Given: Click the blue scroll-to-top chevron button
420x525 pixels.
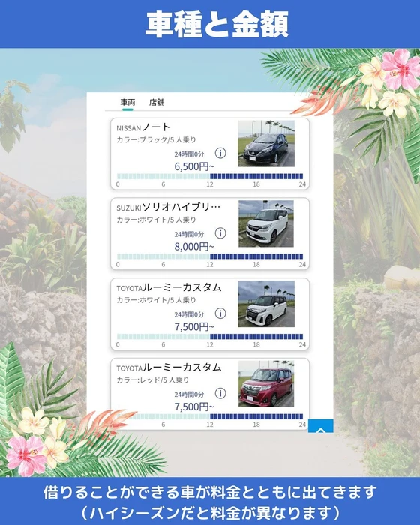Looking at the screenshot, I should [321, 426].
